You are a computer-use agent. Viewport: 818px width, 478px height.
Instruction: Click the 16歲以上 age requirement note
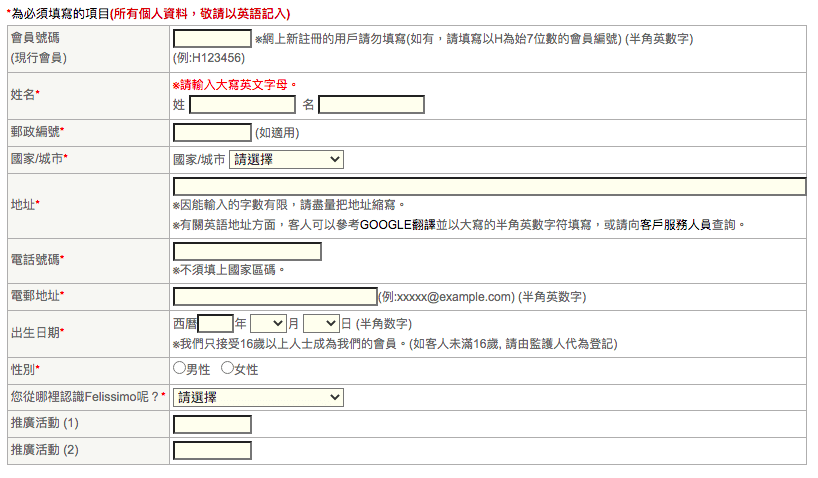click(395, 344)
